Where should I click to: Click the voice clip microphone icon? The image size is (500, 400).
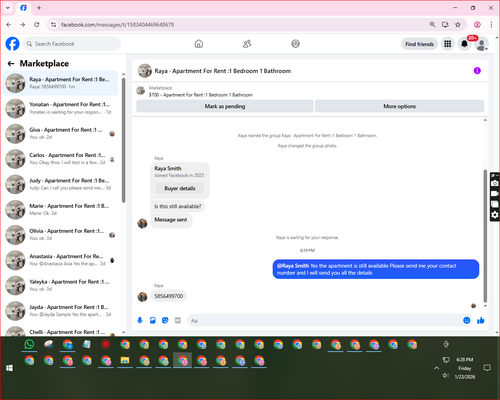click(140, 320)
